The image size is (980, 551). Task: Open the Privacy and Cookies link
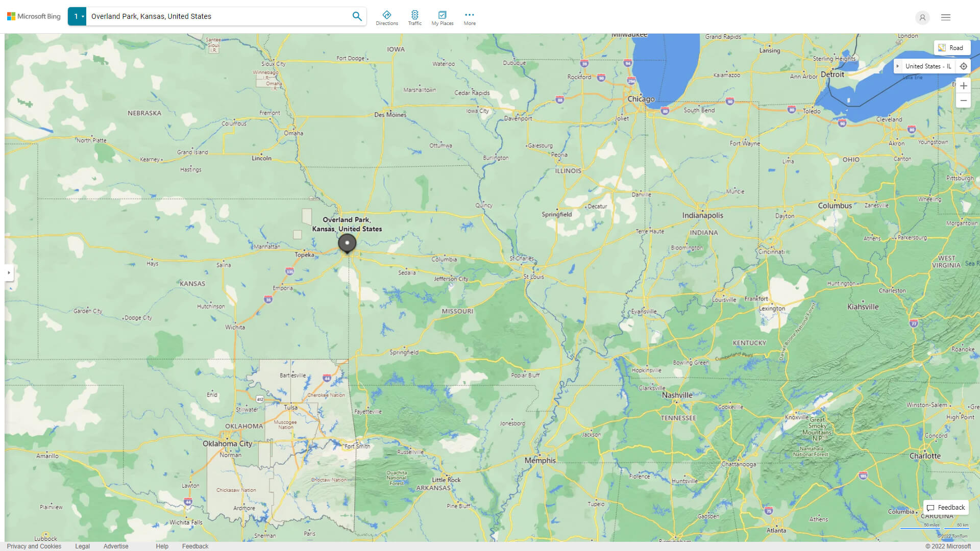(x=34, y=546)
